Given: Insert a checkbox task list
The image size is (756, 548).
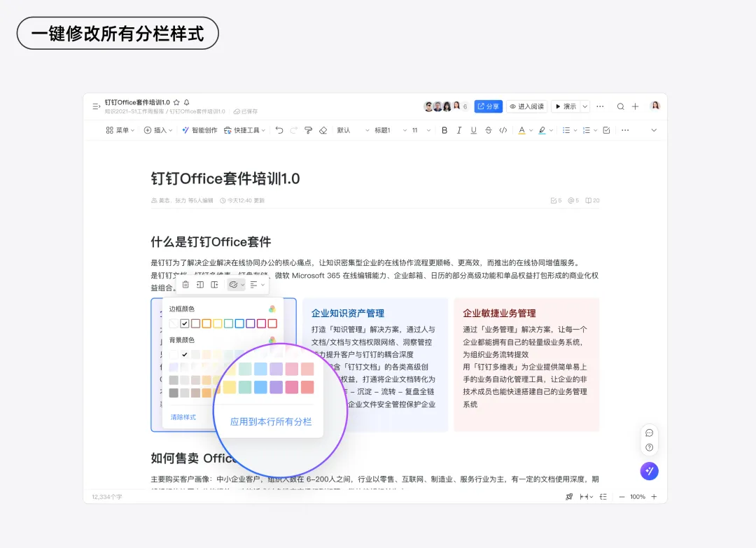Looking at the screenshot, I should coord(606,130).
